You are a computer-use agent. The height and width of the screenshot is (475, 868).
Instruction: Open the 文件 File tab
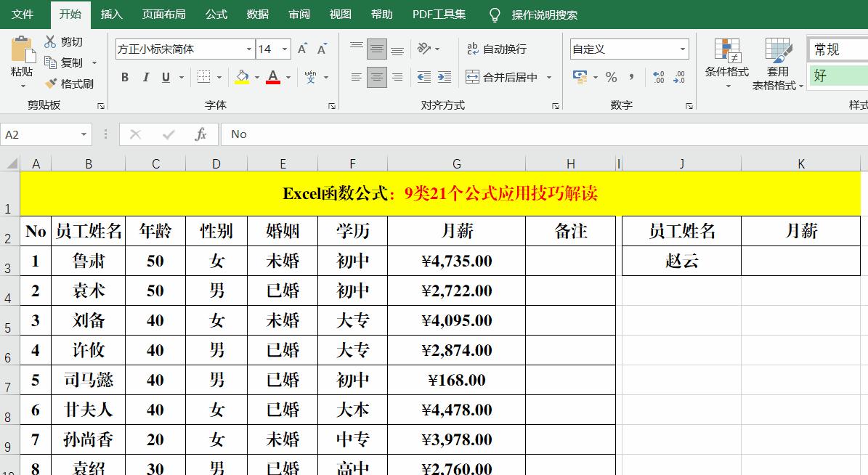23,15
